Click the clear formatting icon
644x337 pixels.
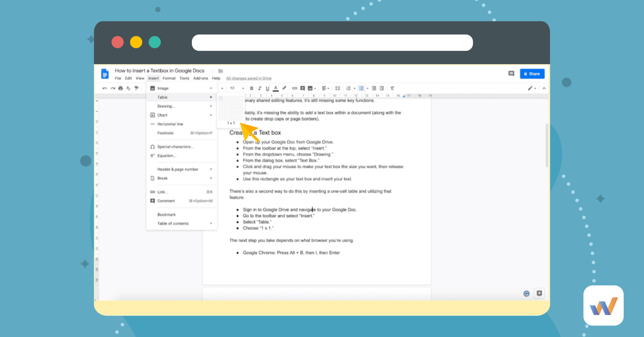(392, 88)
